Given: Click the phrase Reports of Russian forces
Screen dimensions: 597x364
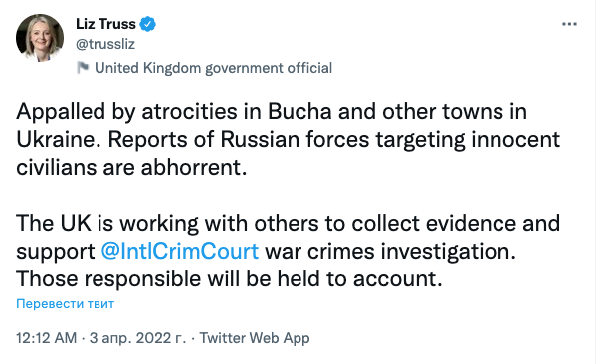Looking at the screenshot, I should coord(239,140).
